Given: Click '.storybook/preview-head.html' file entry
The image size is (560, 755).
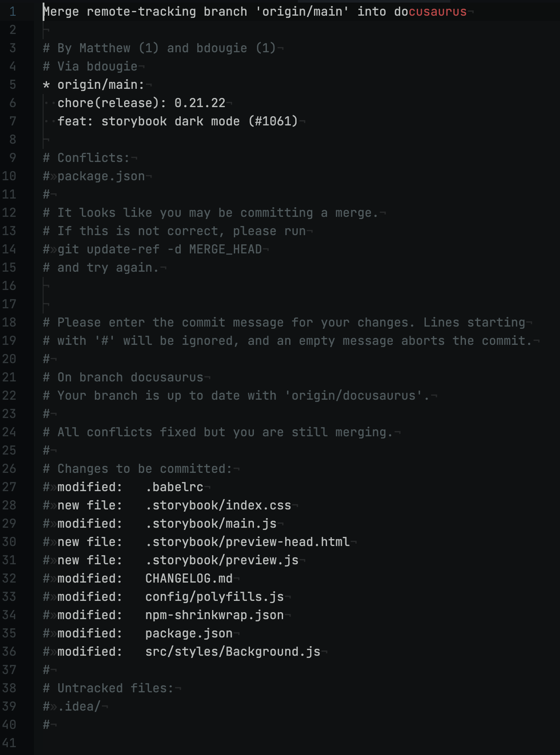Looking at the screenshot, I should point(247,542).
